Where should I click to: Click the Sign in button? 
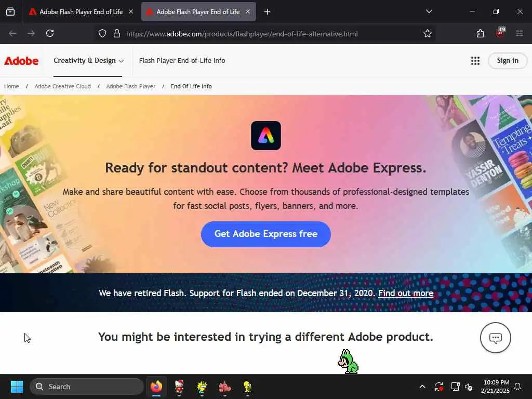pyautogui.click(x=507, y=61)
